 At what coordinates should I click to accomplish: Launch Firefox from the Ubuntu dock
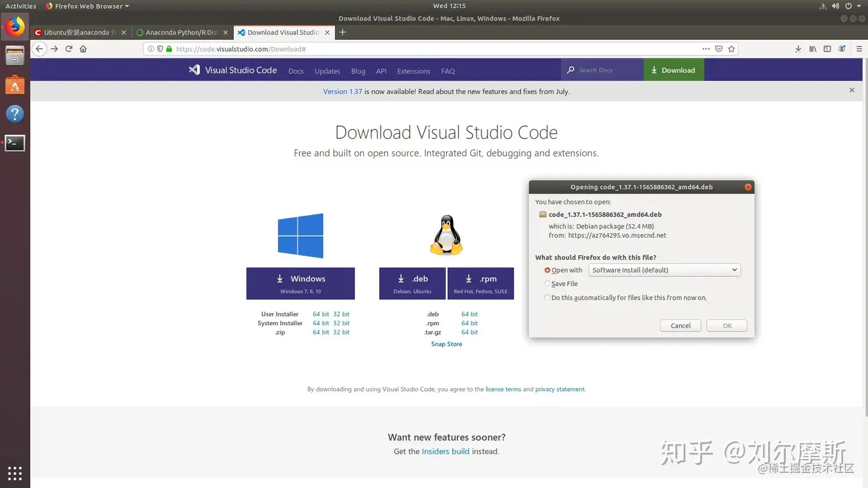15,27
